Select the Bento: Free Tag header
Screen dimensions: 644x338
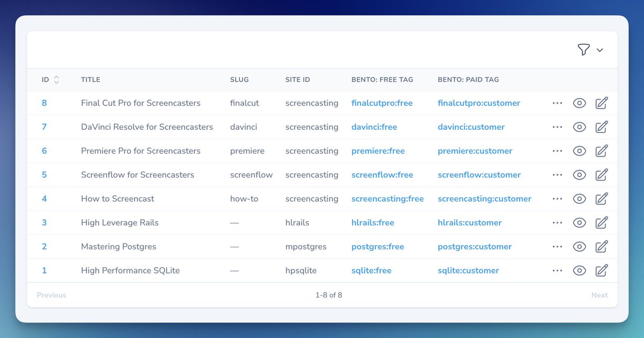click(382, 79)
